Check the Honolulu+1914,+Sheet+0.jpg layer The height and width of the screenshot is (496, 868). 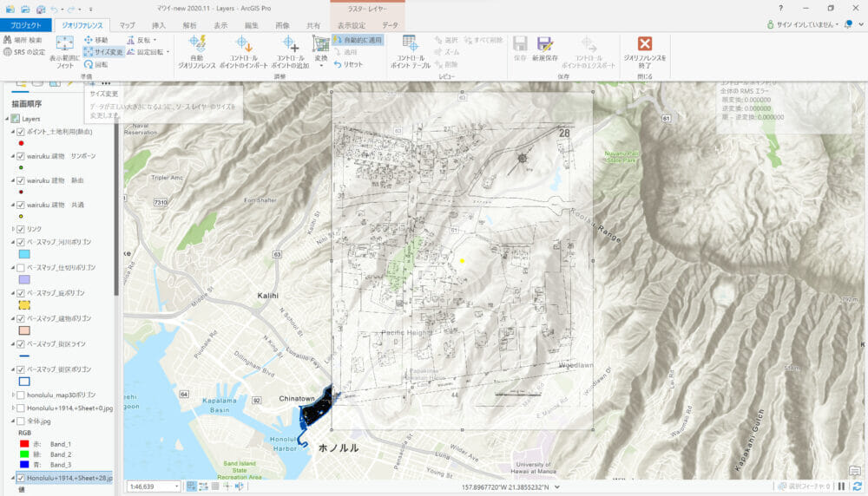[21, 408]
